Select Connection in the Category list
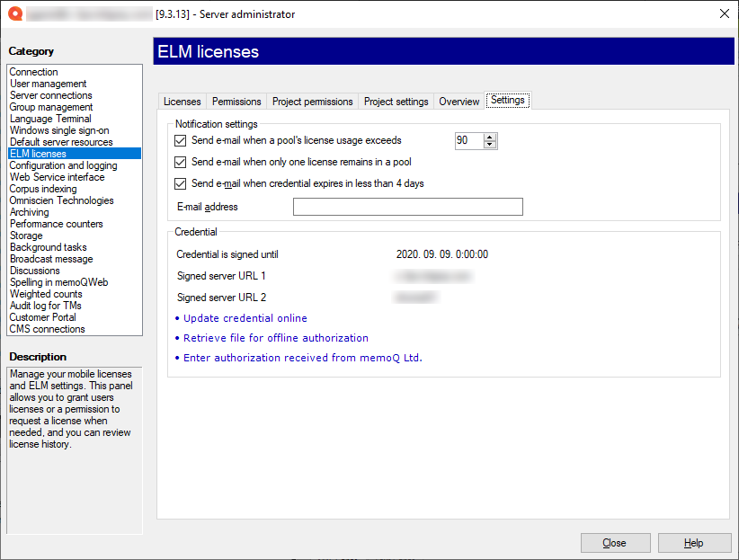This screenshot has width=739, height=560. 33,72
